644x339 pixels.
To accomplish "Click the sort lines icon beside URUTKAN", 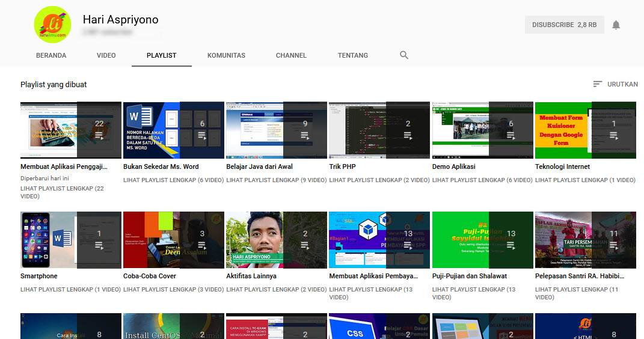I will (598, 84).
